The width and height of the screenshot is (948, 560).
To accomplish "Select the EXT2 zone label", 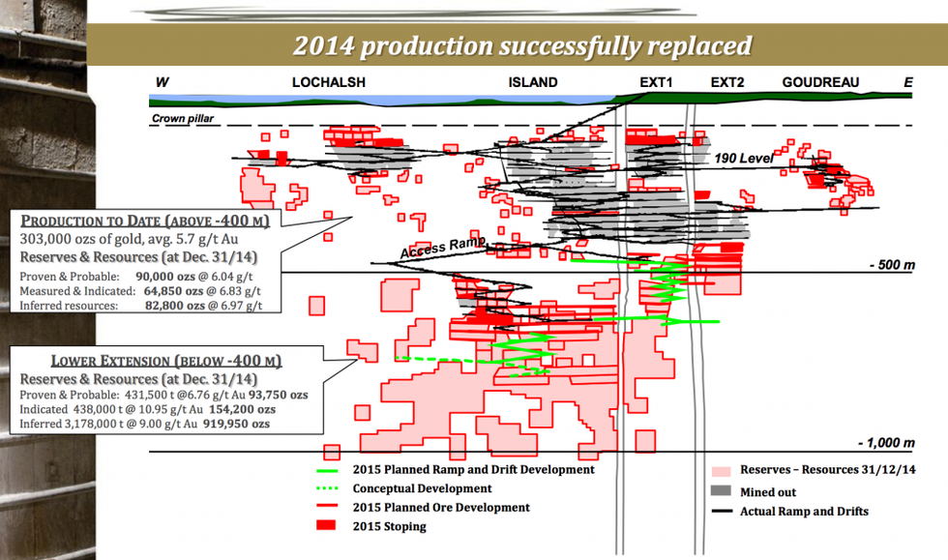I will 727,83.
